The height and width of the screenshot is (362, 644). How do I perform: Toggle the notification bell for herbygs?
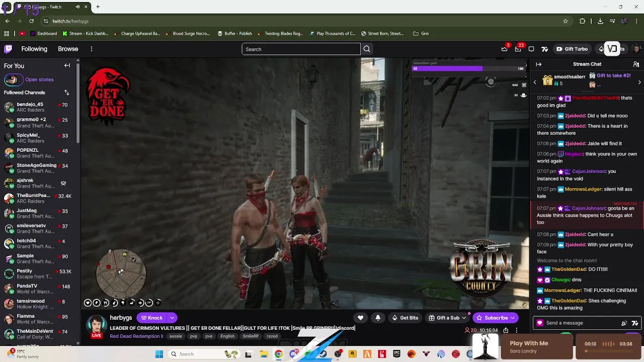coord(378,318)
